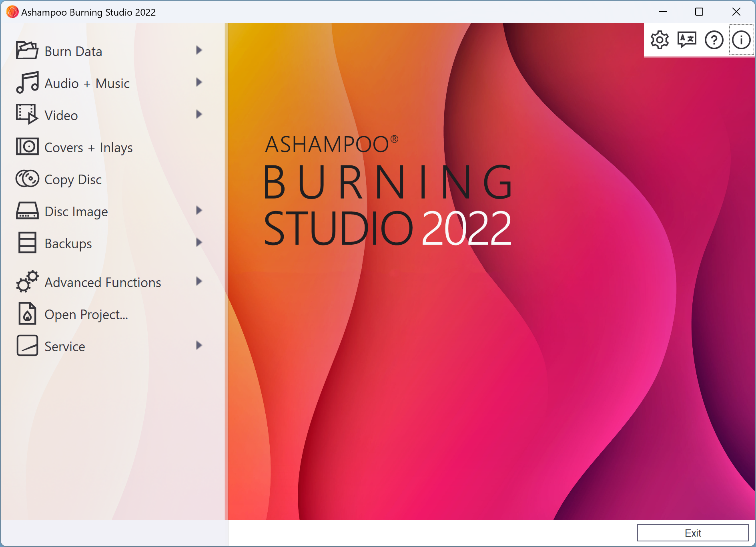Select the Disc Image menu entry
Screen dimensions: 756x547
(112, 211)
